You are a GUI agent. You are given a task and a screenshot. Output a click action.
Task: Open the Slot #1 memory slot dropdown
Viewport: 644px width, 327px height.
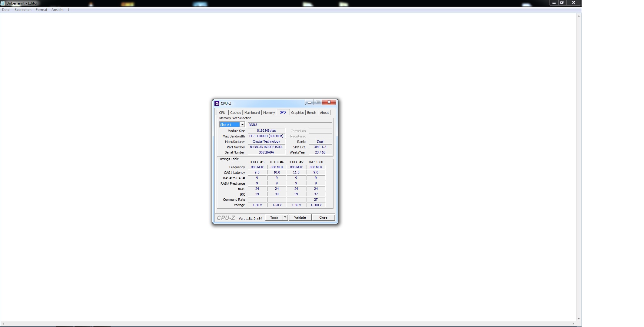click(242, 125)
